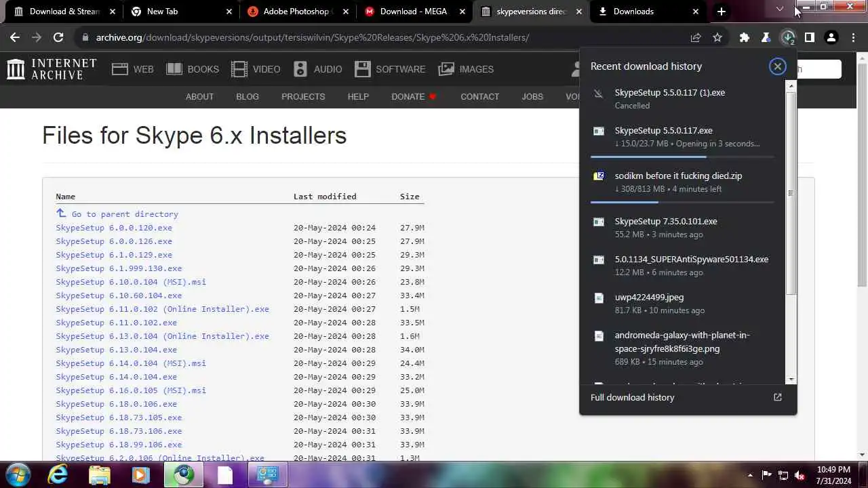Click the Internet Archive logo
Viewport: 868px width, 488px height.
coord(52,68)
